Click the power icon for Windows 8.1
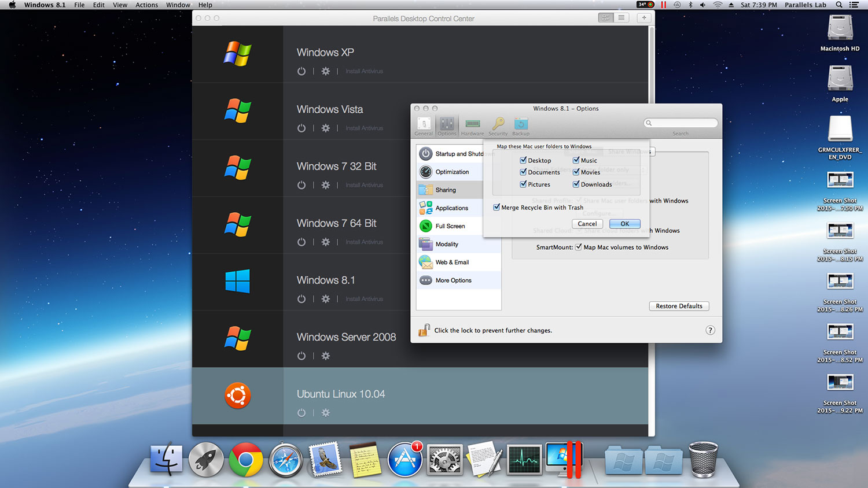Image resolution: width=868 pixels, height=488 pixels. click(301, 299)
